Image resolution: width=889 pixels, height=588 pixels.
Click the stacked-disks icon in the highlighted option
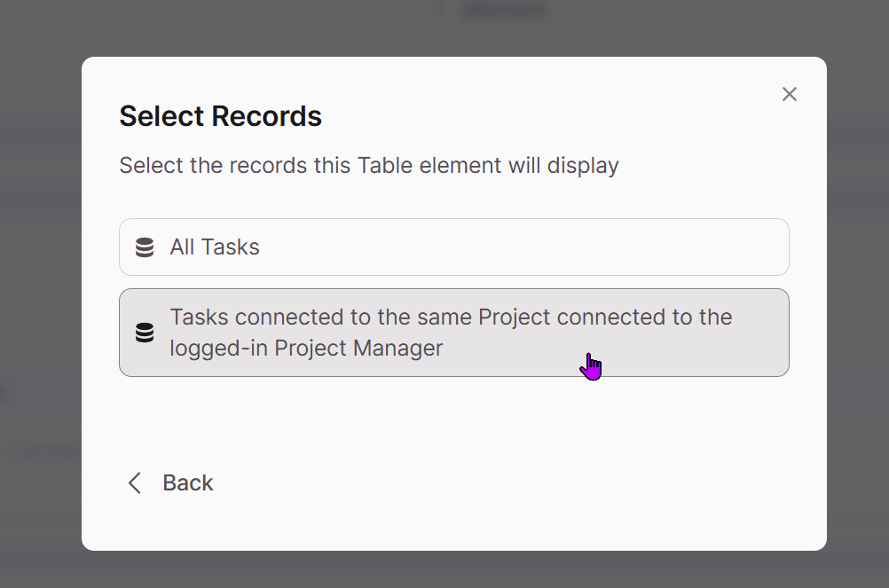click(145, 333)
